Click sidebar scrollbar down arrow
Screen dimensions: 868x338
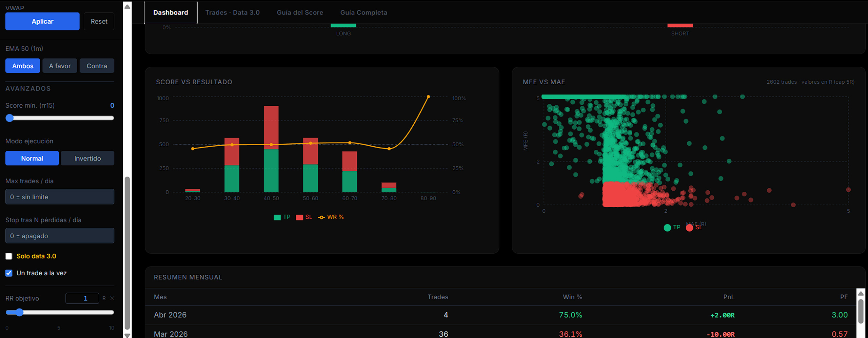click(127, 335)
